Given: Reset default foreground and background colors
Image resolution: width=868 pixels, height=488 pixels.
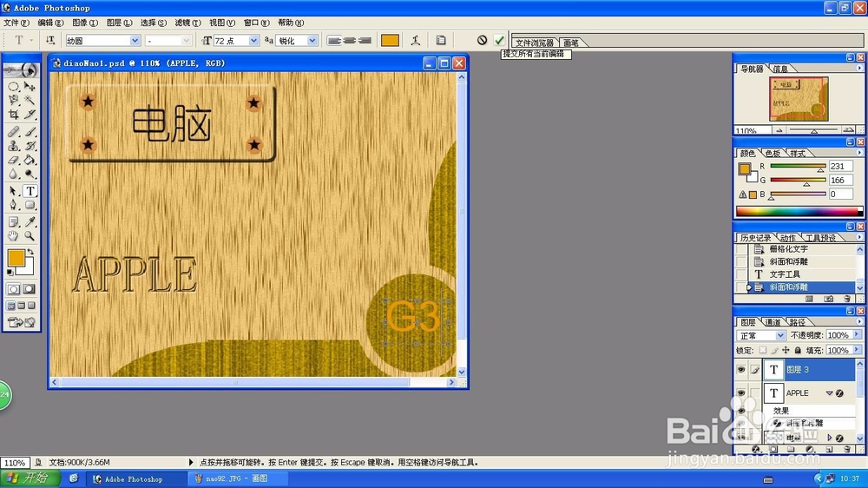Looking at the screenshot, I should (x=10, y=272).
